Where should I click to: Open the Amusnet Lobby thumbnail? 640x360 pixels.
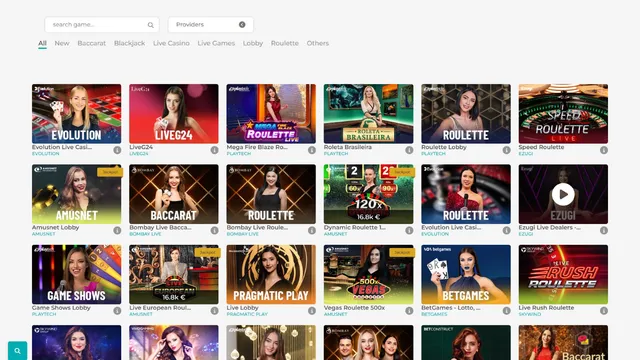click(x=76, y=194)
